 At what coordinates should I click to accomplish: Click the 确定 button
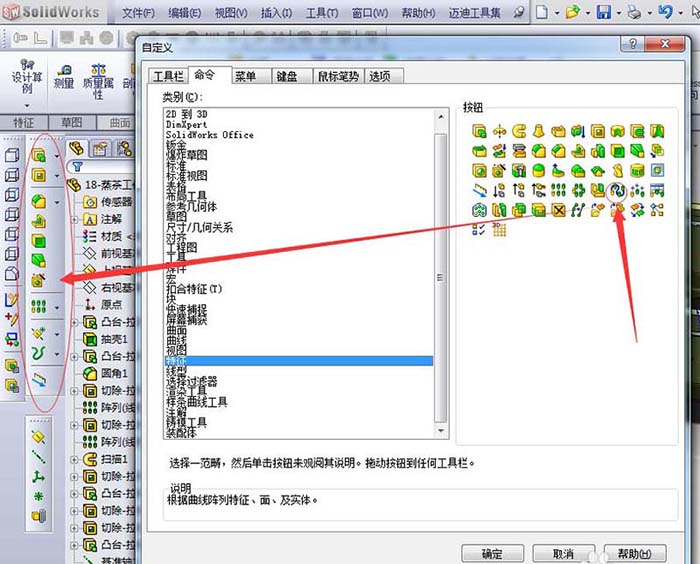click(492, 554)
